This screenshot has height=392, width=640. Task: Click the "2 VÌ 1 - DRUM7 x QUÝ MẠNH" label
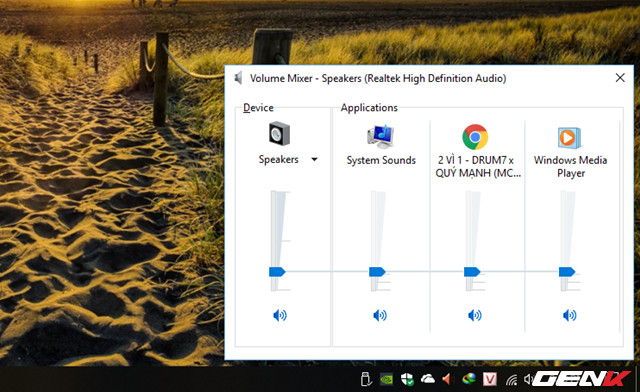[478, 167]
